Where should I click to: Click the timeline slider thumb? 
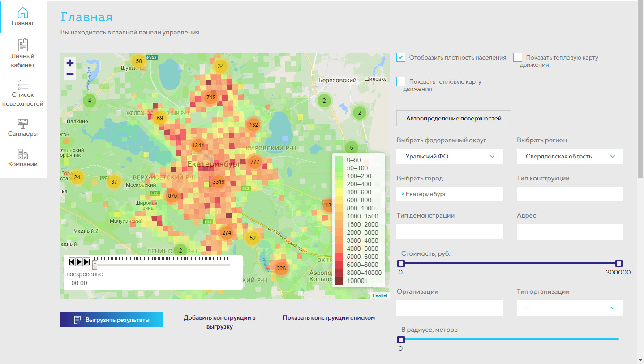click(94, 266)
